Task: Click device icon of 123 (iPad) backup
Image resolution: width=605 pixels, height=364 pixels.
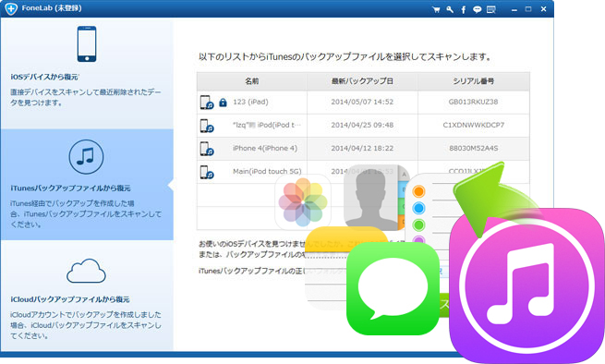Action: point(206,103)
